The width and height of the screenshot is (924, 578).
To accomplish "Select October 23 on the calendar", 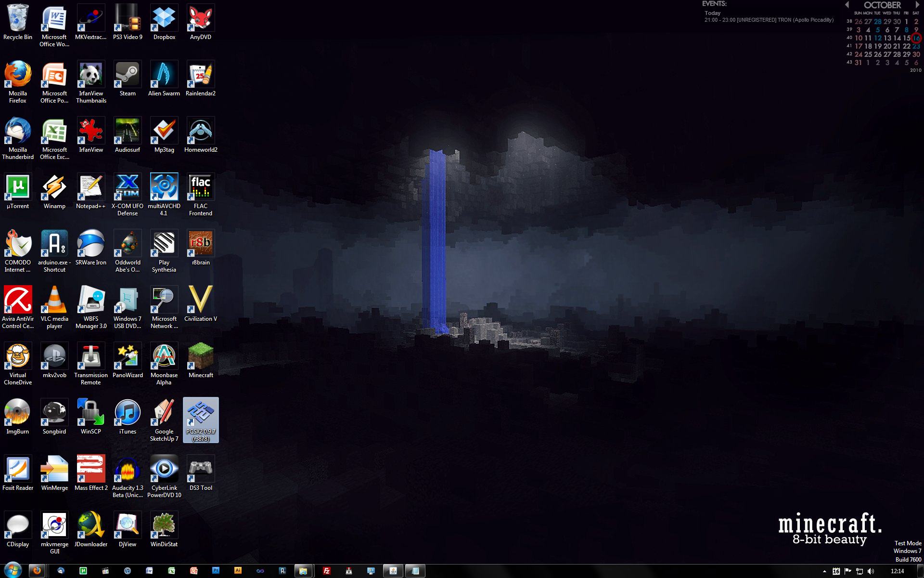I will (916, 46).
